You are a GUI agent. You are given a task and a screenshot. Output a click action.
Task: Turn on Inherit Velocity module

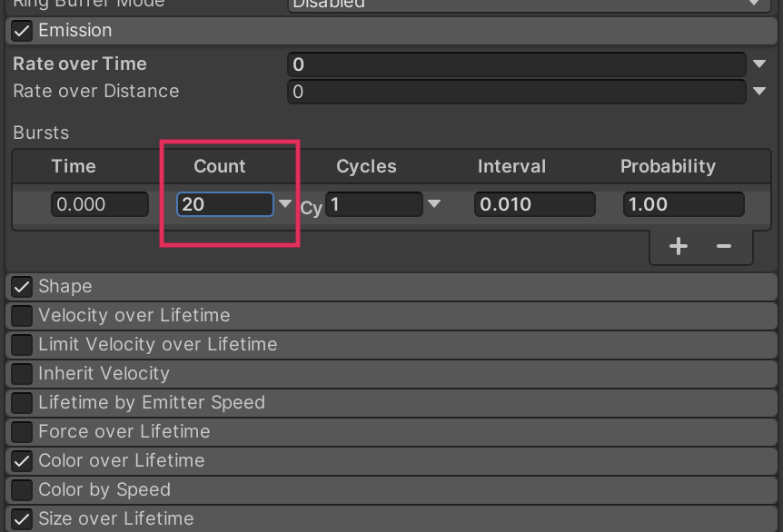tap(22, 374)
